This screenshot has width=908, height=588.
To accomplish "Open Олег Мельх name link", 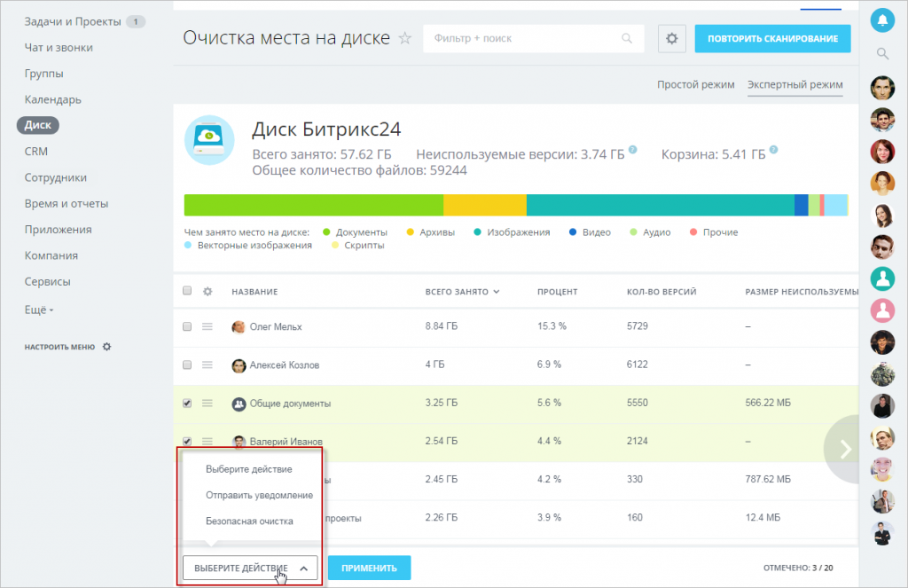I will click(276, 326).
